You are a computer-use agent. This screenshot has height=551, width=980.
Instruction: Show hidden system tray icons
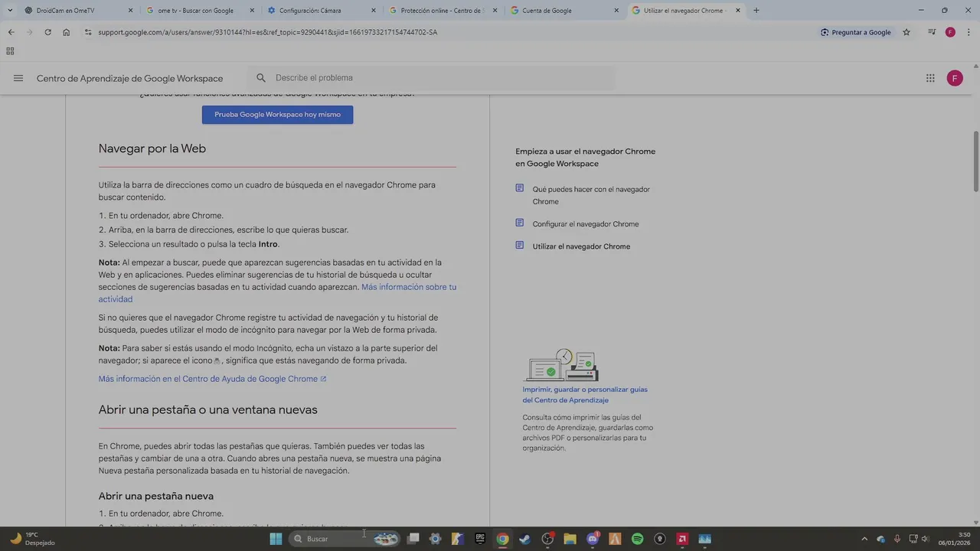[864, 539]
